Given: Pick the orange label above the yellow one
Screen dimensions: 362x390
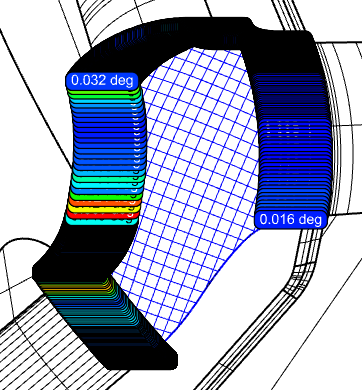Looking at the screenshot, I should 104,202.
